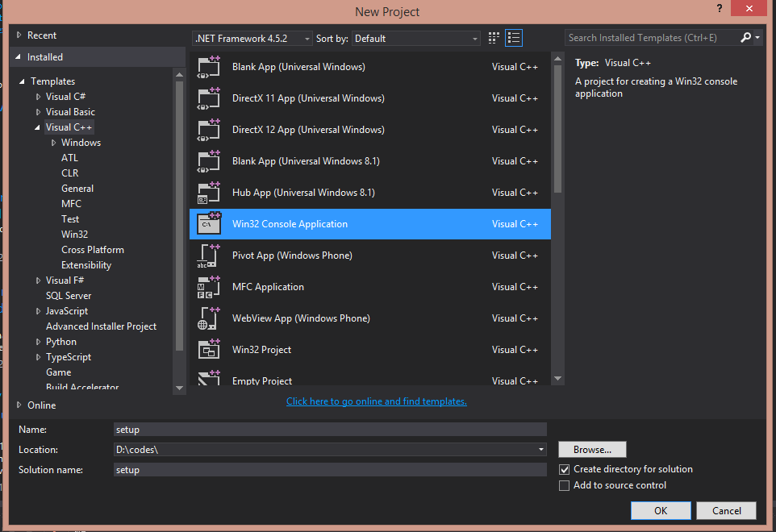Select Game category in tree
776x532 pixels.
click(58, 372)
